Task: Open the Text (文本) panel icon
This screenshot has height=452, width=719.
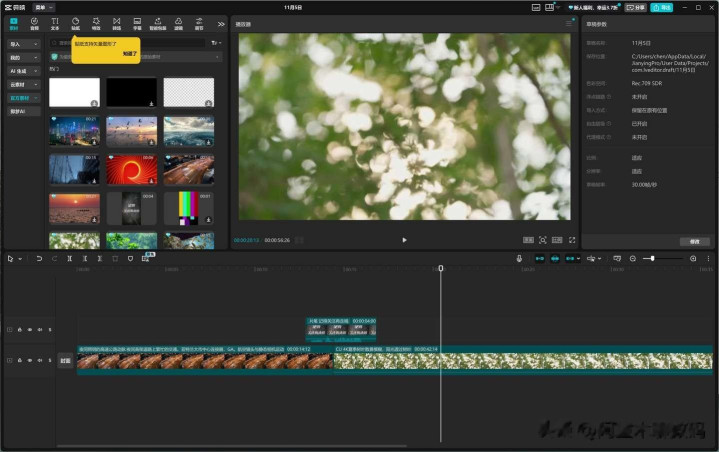Action: 55,23
